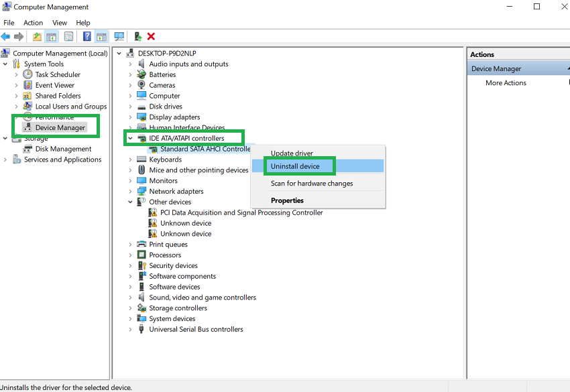Select the PCI Data Acquisition and Signal Processing Controller
The image size is (570, 392).
click(241, 212)
